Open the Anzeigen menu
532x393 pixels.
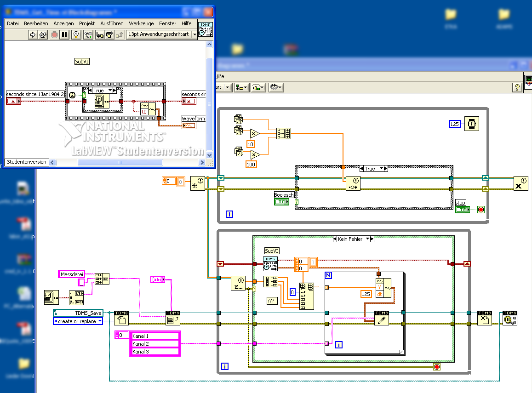(x=63, y=23)
